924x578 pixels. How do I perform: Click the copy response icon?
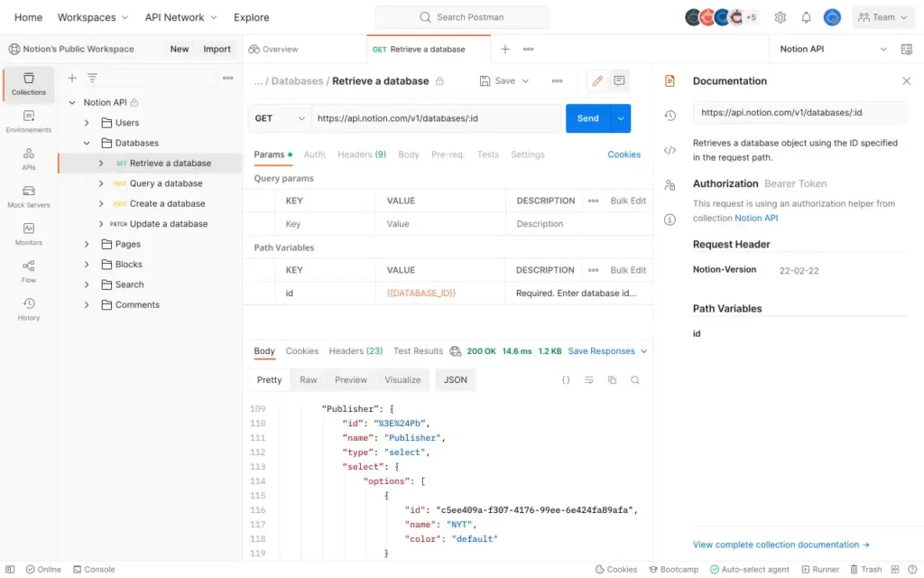click(612, 380)
